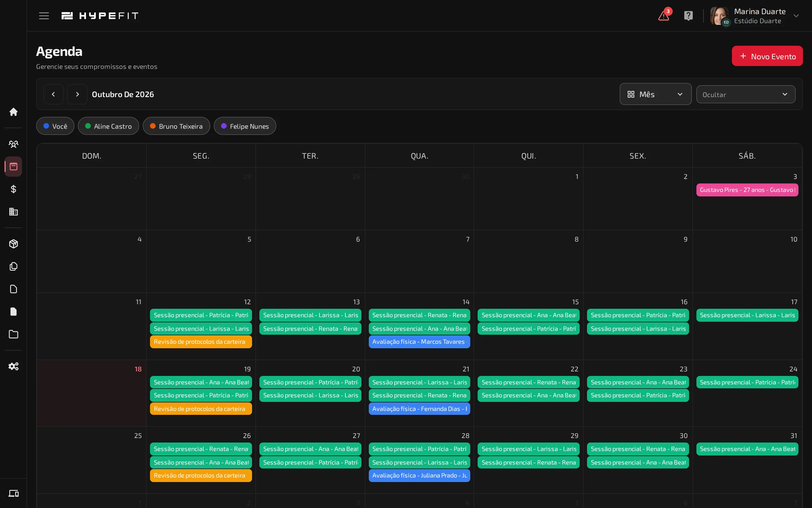Open the filled file icon in sidebar
This screenshot has width=812, height=508.
(x=14, y=312)
